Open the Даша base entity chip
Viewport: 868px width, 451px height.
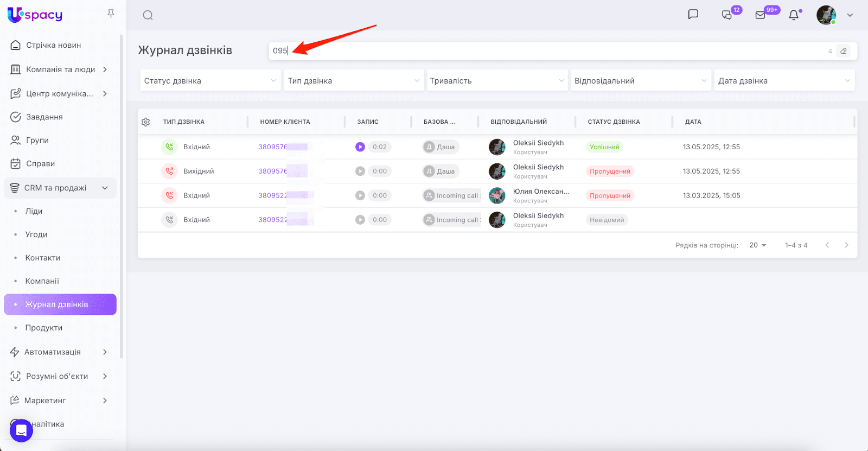(x=441, y=147)
